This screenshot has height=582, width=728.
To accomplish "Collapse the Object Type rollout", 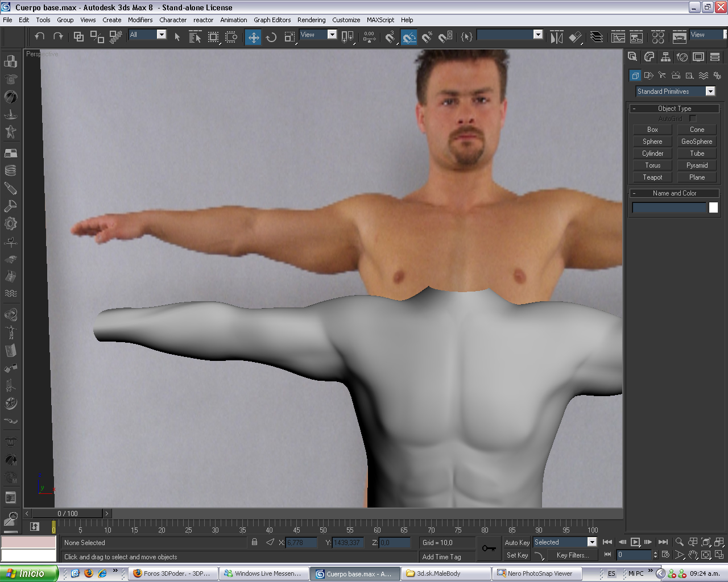I will coord(674,109).
